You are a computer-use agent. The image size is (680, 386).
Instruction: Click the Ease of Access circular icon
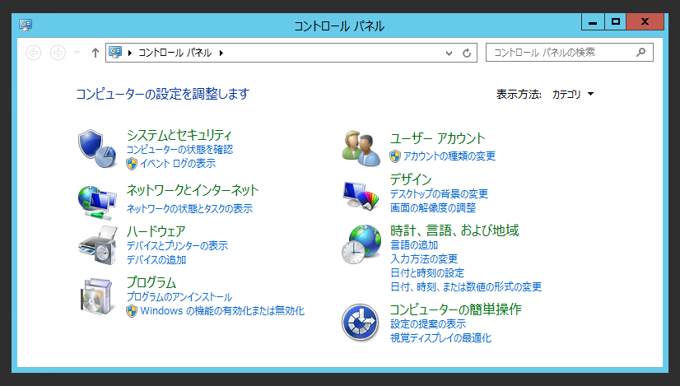point(360,322)
